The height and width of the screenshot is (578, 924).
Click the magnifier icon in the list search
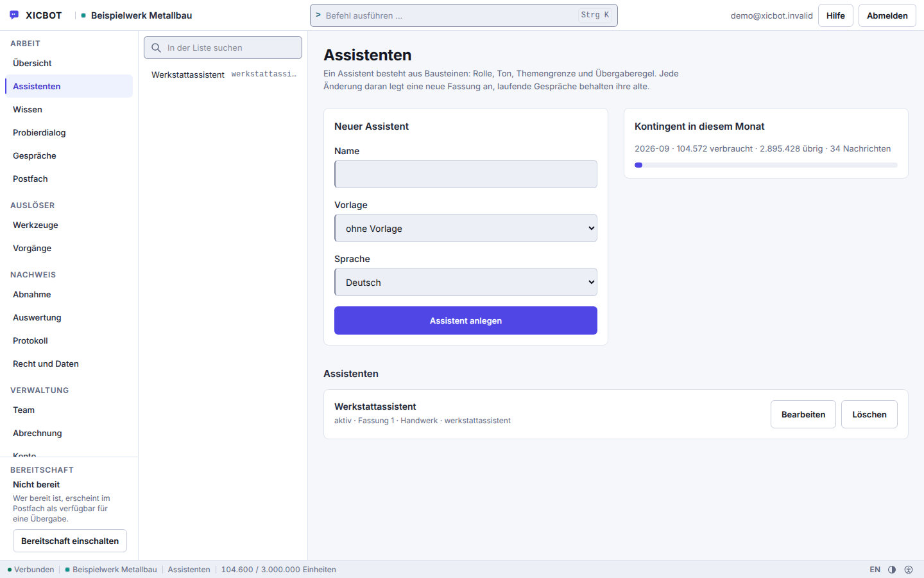click(x=156, y=48)
